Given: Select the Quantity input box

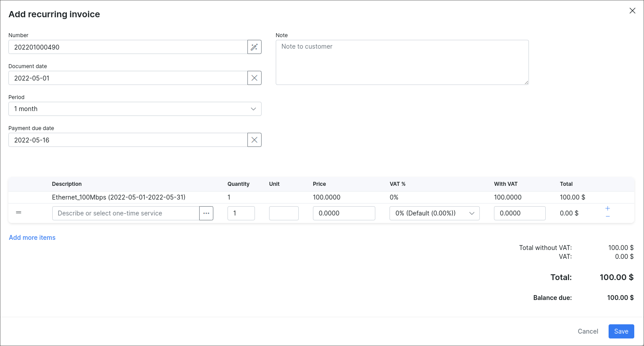Looking at the screenshot, I should 241,213.
